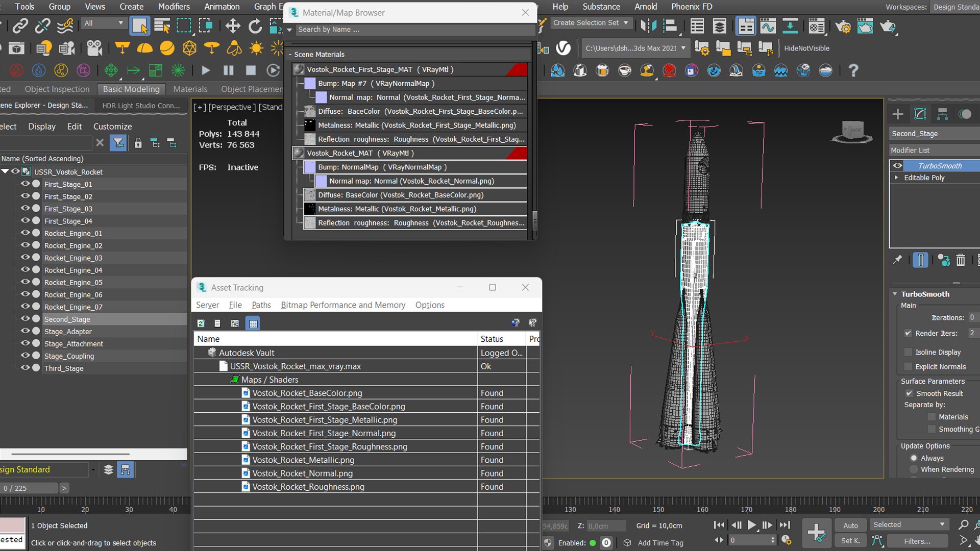The image size is (980, 551).
Task: Click Refresh icon in Asset Tracking toolbar
Action: [x=201, y=323]
